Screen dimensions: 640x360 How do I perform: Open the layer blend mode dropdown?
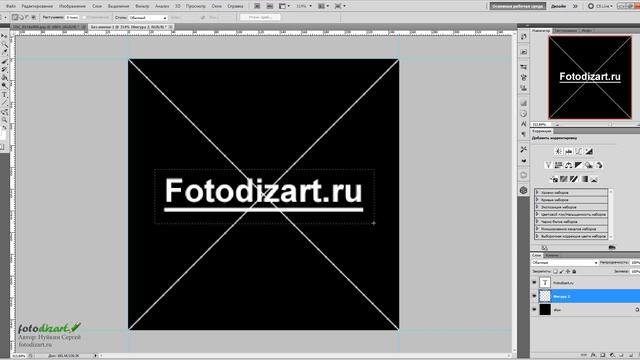click(x=565, y=263)
